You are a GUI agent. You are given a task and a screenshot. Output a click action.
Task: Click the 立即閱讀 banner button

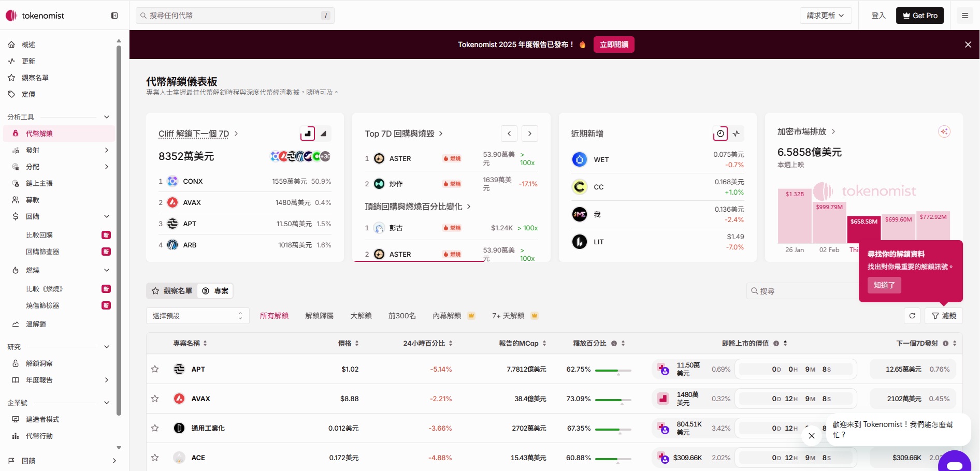[x=613, y=45]
